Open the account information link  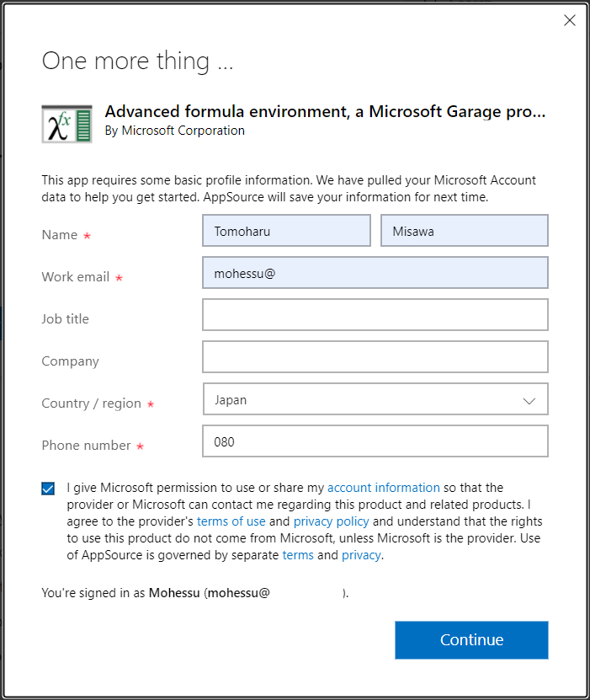coord(384,488)
